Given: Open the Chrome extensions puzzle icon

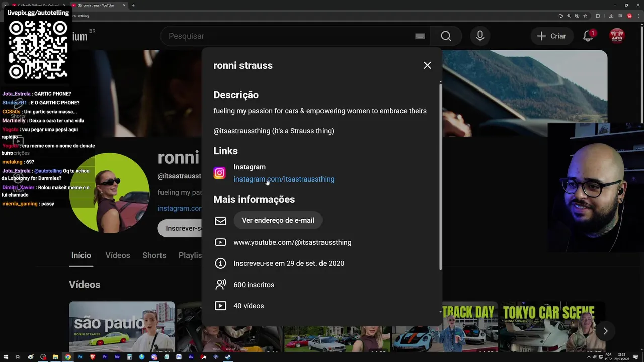Looking at the screenshot, I should [598, 16].
